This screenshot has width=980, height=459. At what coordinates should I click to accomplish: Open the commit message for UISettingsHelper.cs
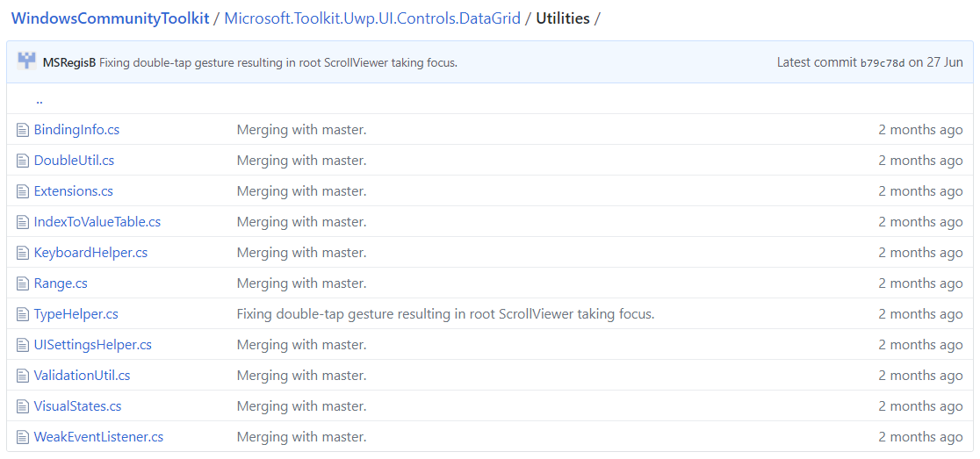(x=301, y=345)
